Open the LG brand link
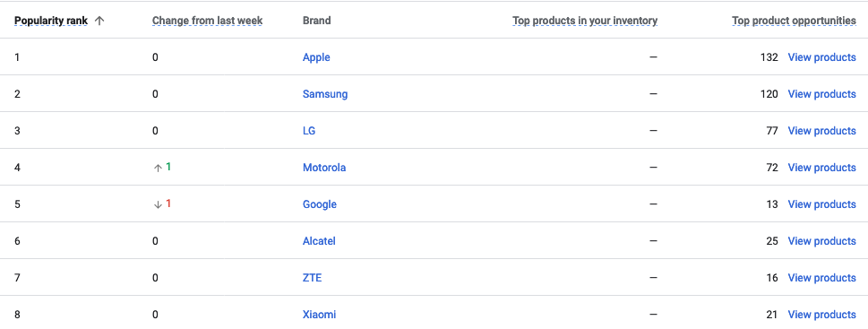 [x=309, y=131]
